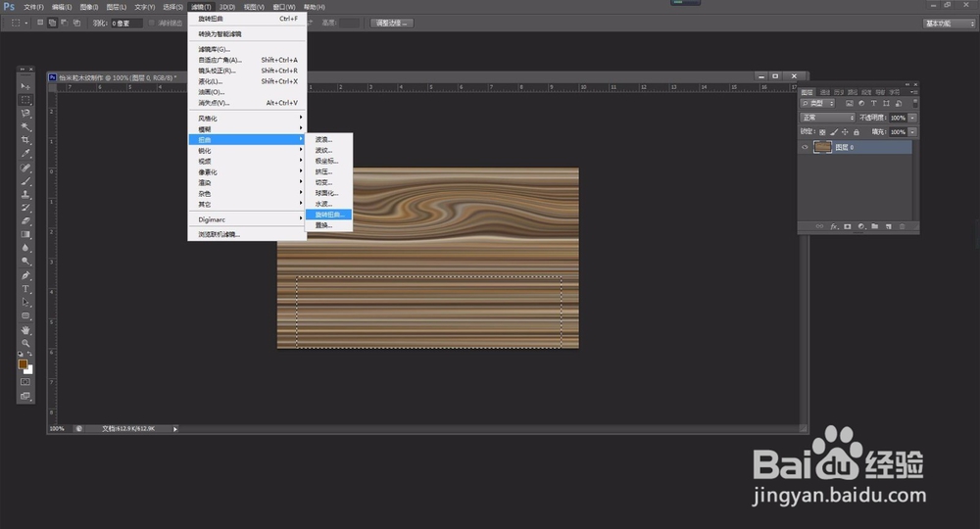Add a layer mask
Screen dimensions: 980x529
pyautogui.click(x=848, y=226)
